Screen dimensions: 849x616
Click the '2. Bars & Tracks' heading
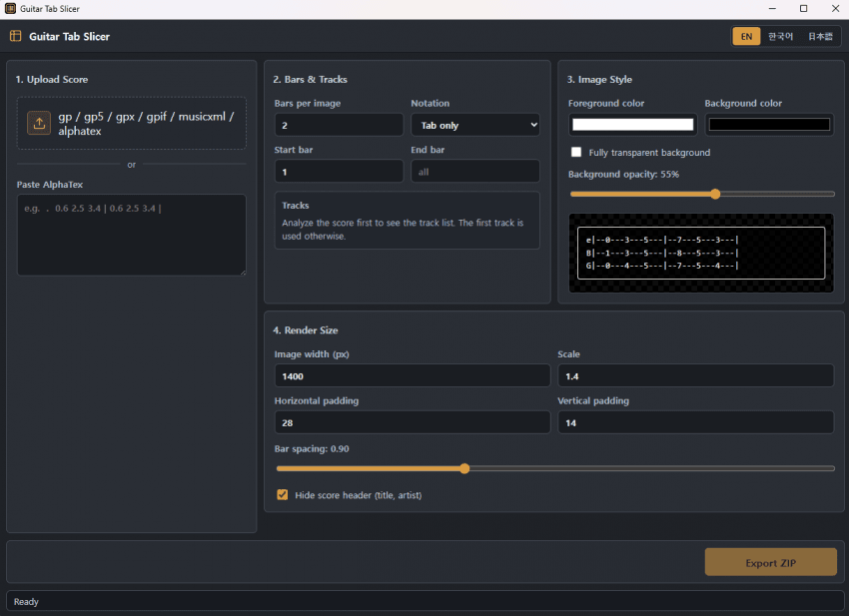(x=310, y=80)
